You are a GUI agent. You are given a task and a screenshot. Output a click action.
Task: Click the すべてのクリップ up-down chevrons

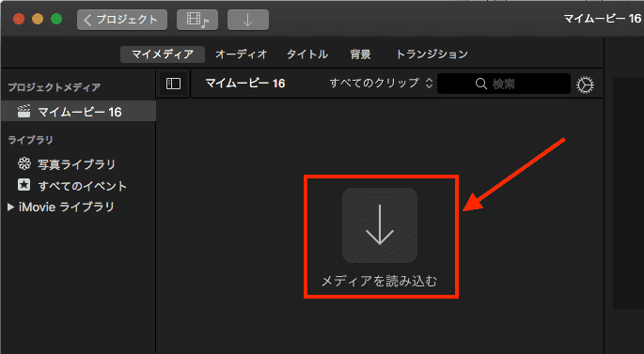(x=430, y=84)
